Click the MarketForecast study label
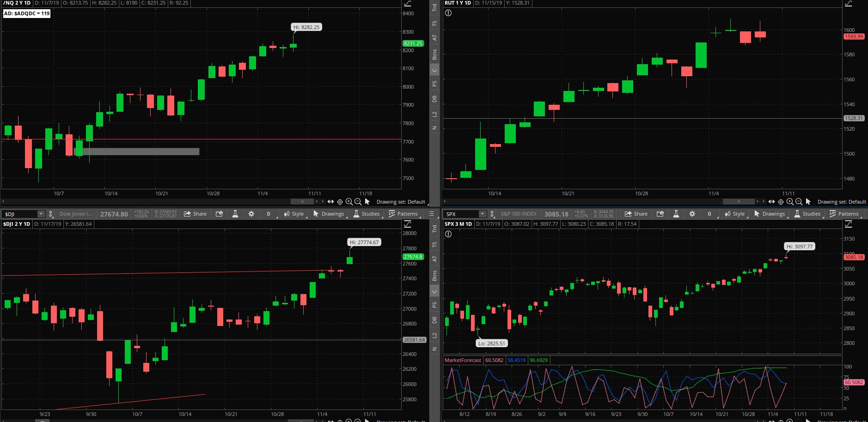Screen dimensions: 868x422 (x=463, y=360)
